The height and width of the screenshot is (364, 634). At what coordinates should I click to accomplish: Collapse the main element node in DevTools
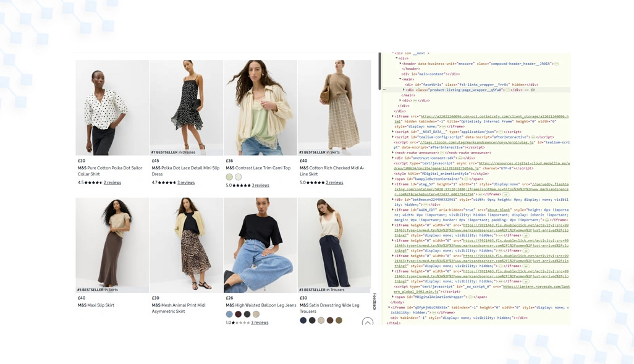400,79
